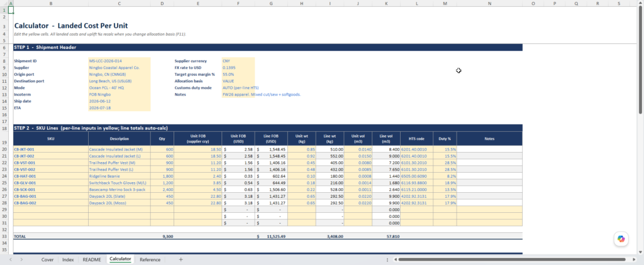Viewport: 644px width, 265px height.
Task: Go to the Reference sheet tab
Action: click(150, 260)
